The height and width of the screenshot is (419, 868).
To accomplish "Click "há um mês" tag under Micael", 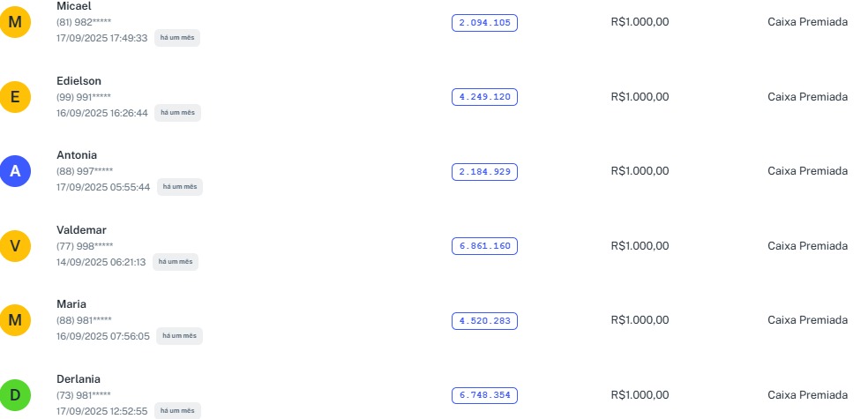I will click(177, 38).
